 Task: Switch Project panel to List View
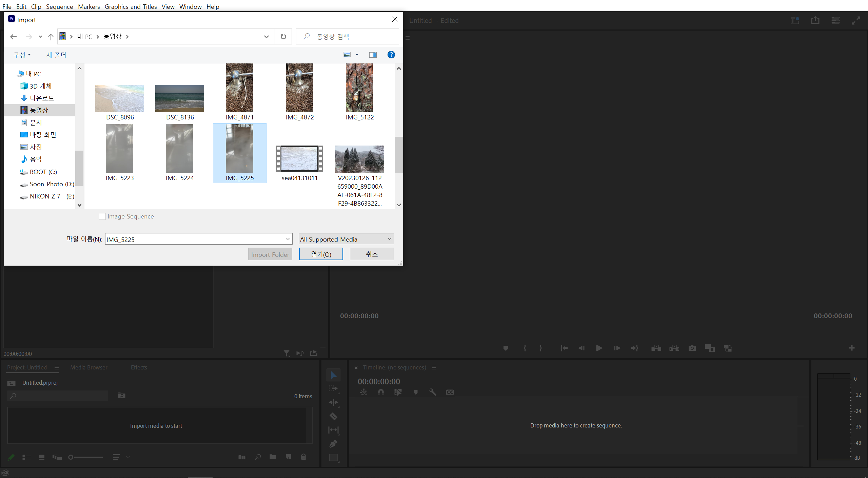click(x=26, y=457)
